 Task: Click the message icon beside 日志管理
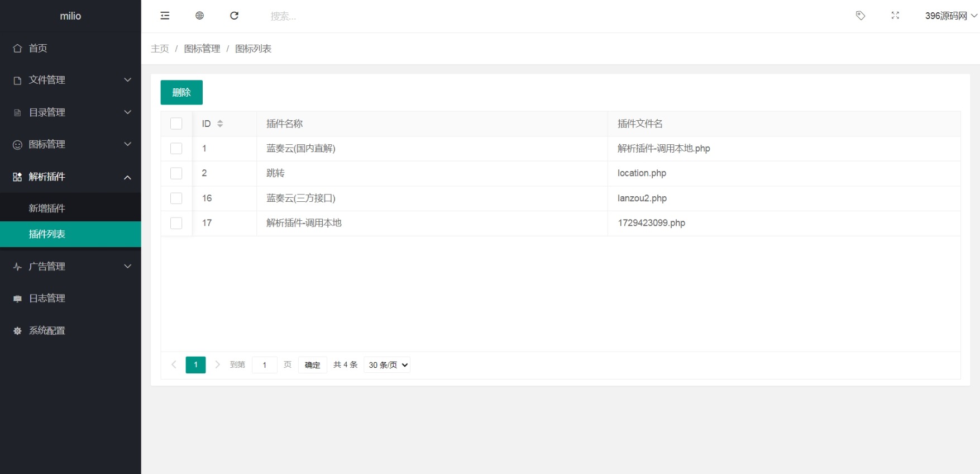click(17, 299)
